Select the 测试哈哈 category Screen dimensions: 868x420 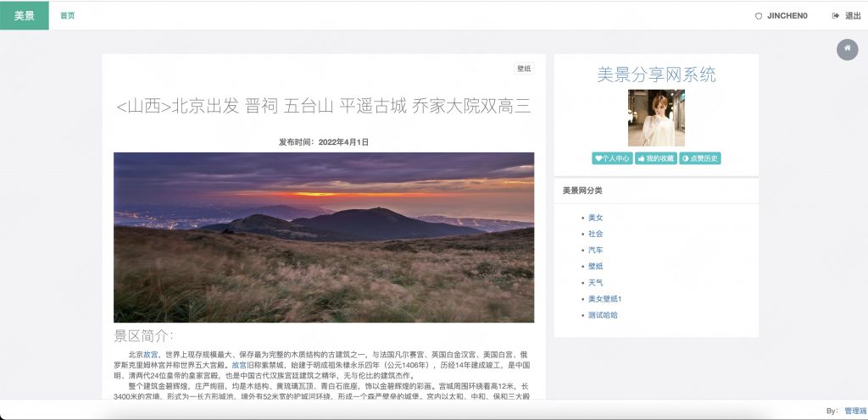603,315
